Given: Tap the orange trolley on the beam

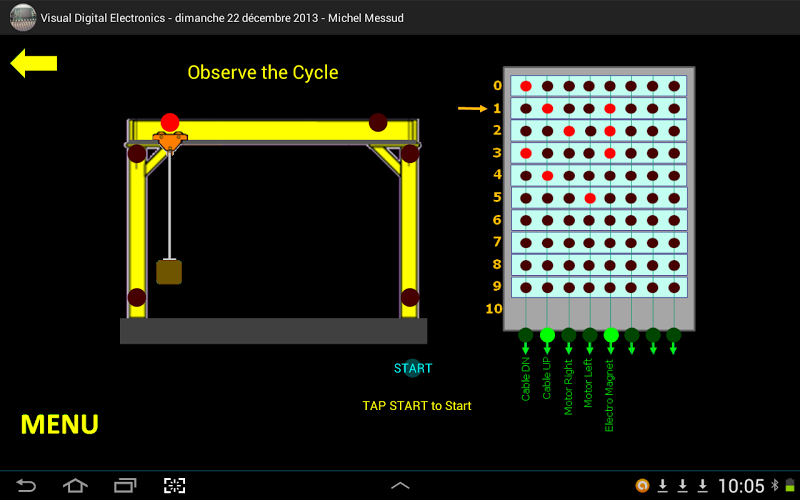Looking at the screenshot, I should (170, 141).
